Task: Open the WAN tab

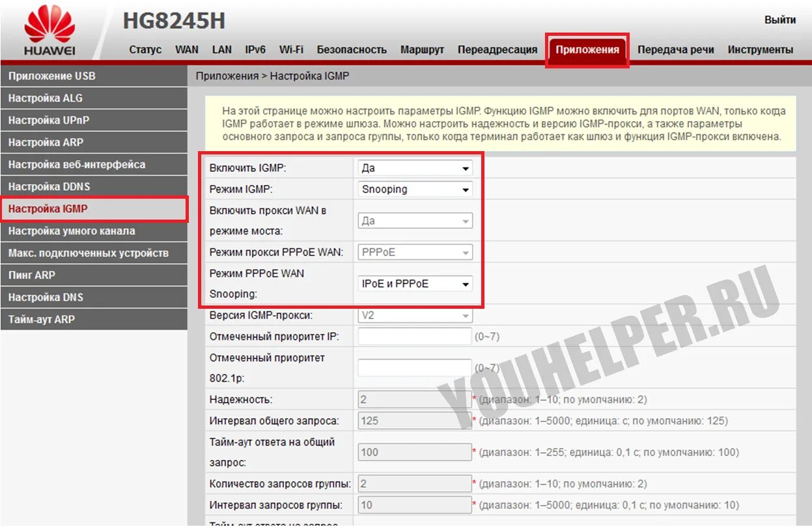Action: click(x=187, y=50)
